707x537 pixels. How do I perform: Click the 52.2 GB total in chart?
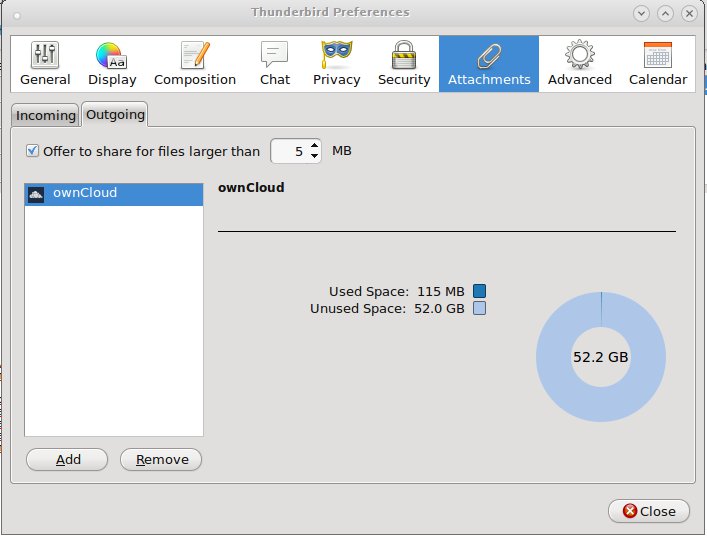tap(601, 357)
